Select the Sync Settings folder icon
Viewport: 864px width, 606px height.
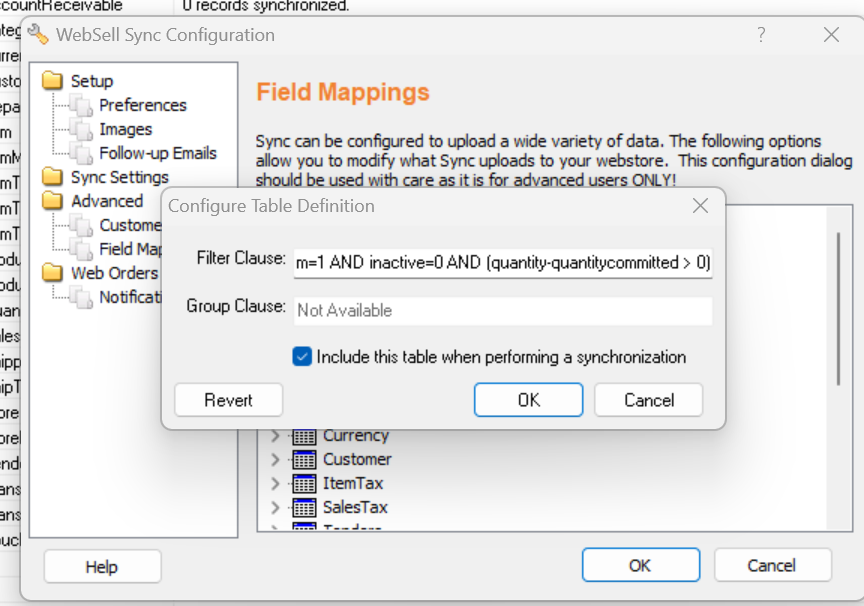click(52, 176)
